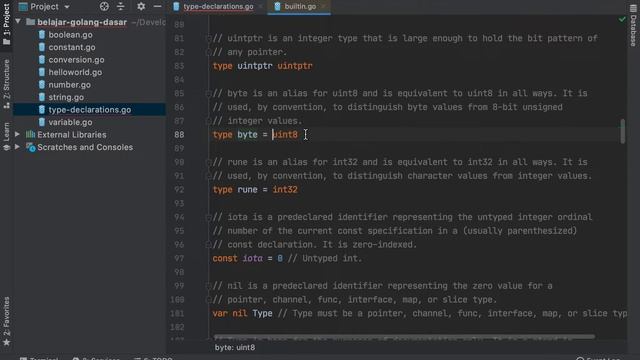
Task: Click the horizontal editor scrollbar
Action: [404, 337]
